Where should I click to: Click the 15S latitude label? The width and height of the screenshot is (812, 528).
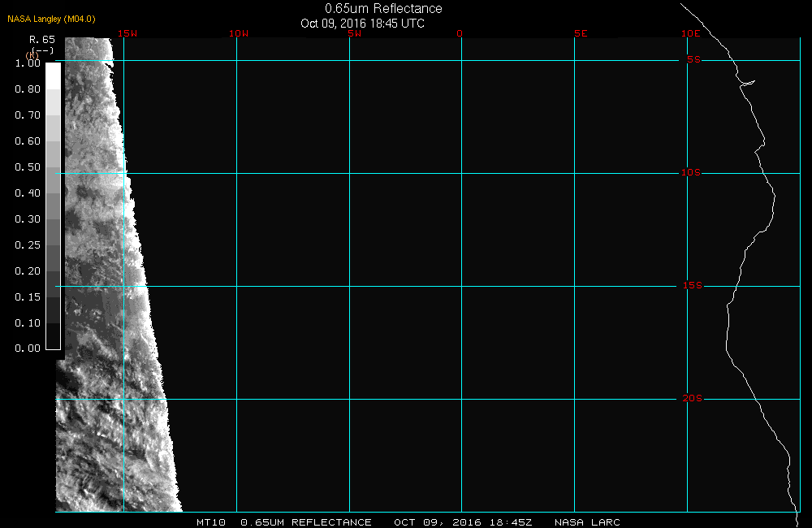[691, 286]
